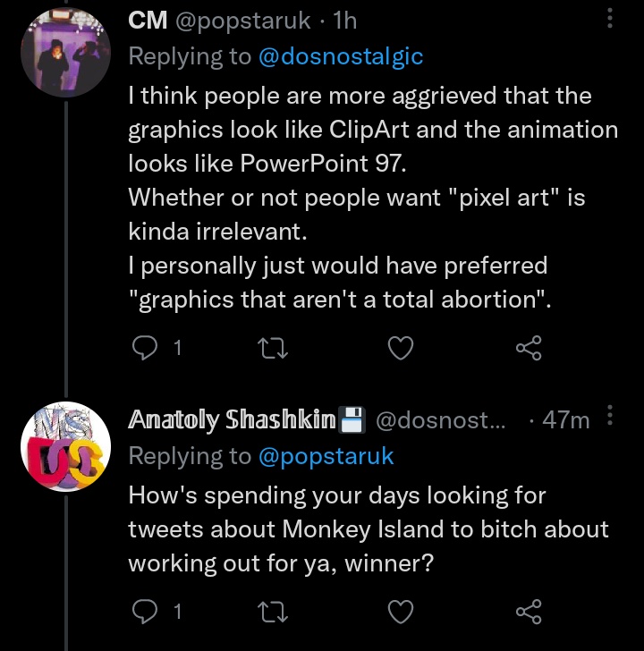Reply to CM's tweet via comment icon
This screenshot has height=651, width=644.
tap(145, 348)
